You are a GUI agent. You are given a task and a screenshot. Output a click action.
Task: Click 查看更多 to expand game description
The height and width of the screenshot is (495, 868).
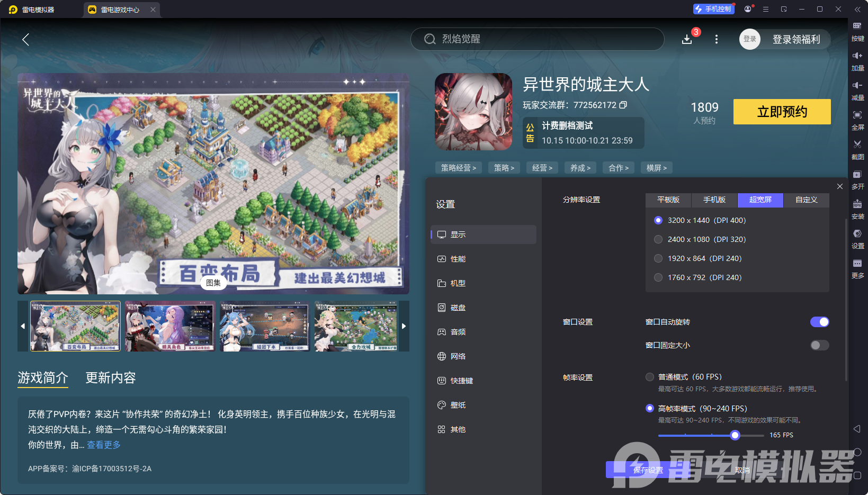click(103, 445)
